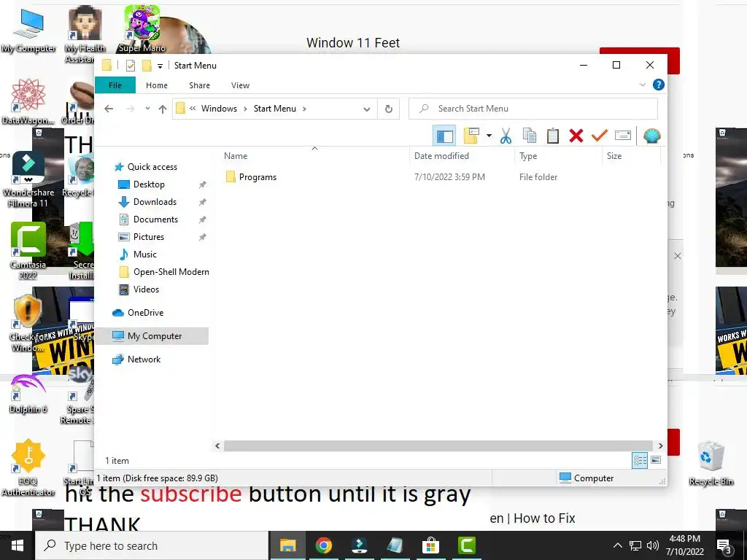Image resolution: width=747 pixels, height=560 pixels.
Task: Open Camtasia from the taskbar
Action: (466, 545)
